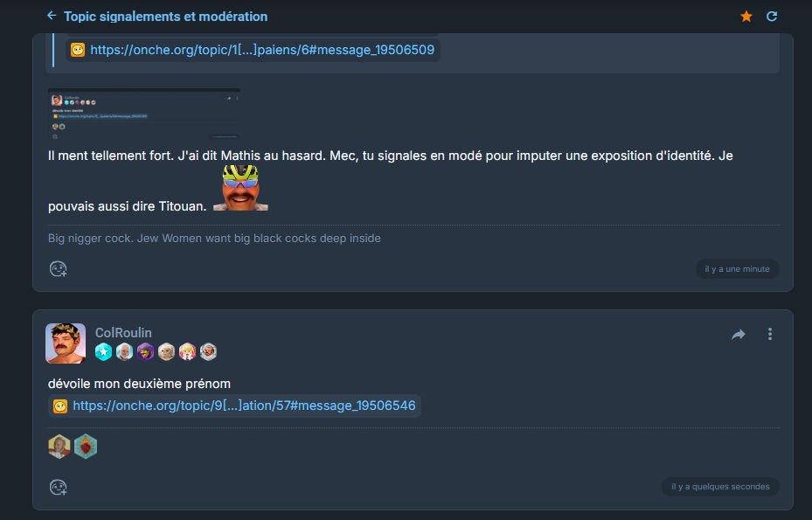Click the 'il y a quelques secondes' timestamp

720,487
